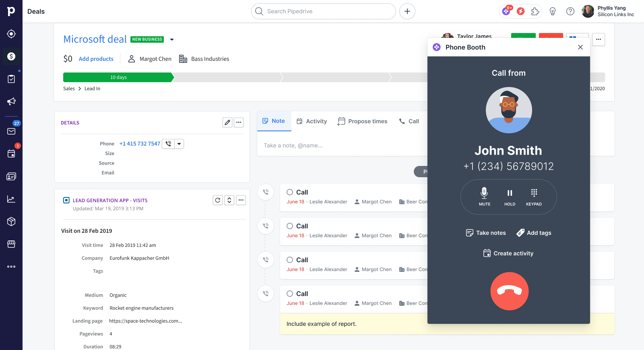
Task: Open the help question mark icon
Action: tap(570, 11)
